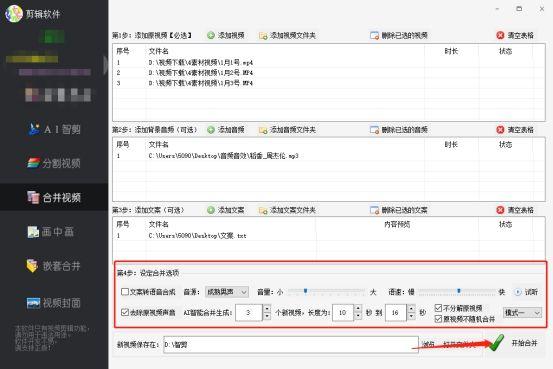Increase the new video count stepper
553x369 pixels.
pyautogui.click(x=267, y=309)
